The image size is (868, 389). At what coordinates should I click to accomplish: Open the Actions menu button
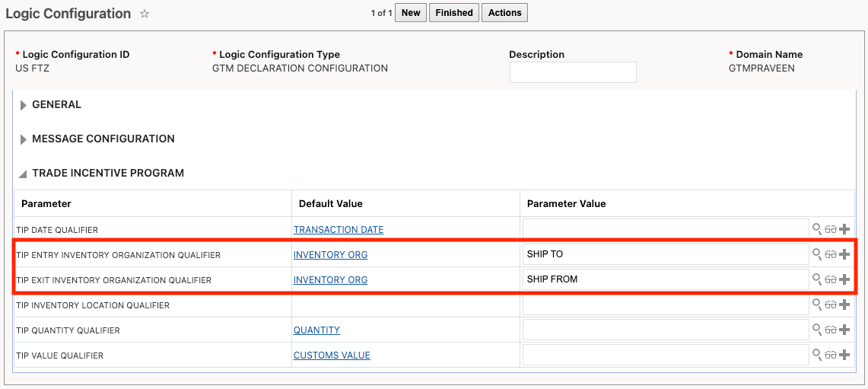point(505,13)
